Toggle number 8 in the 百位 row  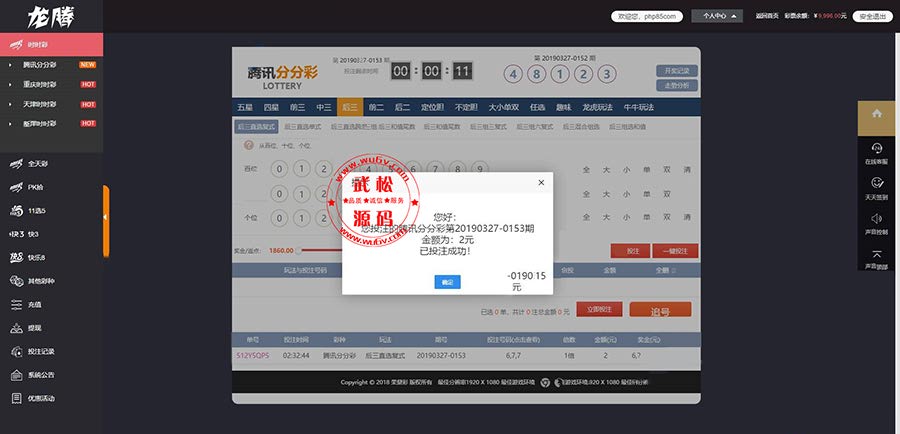[457, 169]
